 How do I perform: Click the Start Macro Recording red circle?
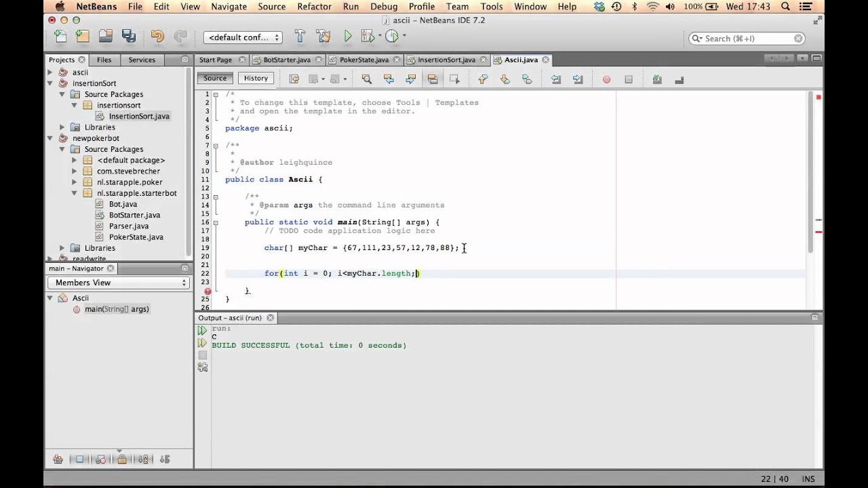(x=606, y=79)
